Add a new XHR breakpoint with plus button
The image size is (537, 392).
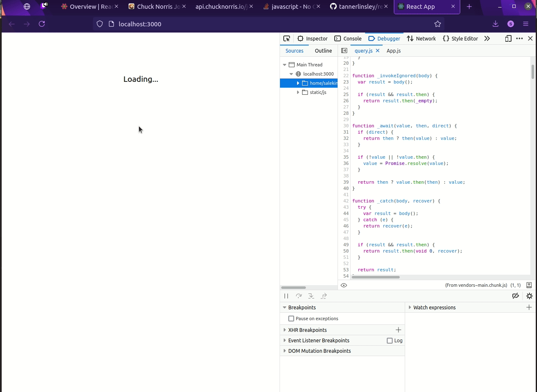(x=399, y=330)
